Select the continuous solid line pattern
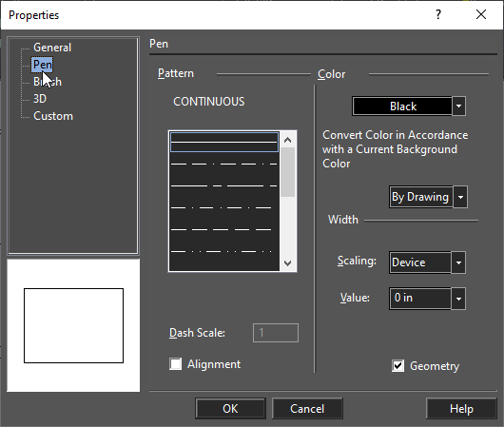504x427 pixels. tap(224, 142)
